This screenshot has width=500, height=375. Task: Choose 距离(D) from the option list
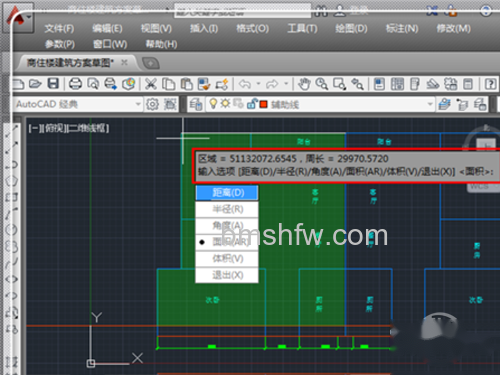(x=227, y=193)
